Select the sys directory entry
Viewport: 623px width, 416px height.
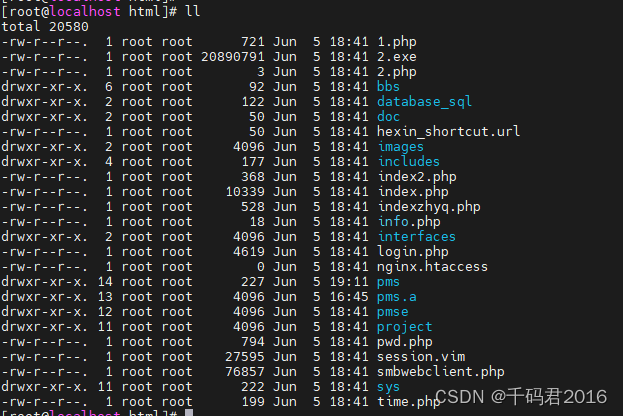pyautogui.click(x=388, y=387)
